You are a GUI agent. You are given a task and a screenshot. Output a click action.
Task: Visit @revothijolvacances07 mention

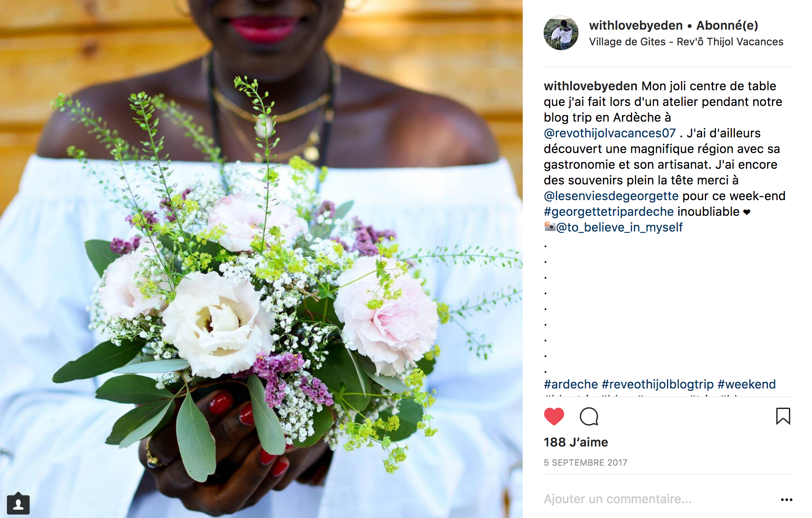609,133
